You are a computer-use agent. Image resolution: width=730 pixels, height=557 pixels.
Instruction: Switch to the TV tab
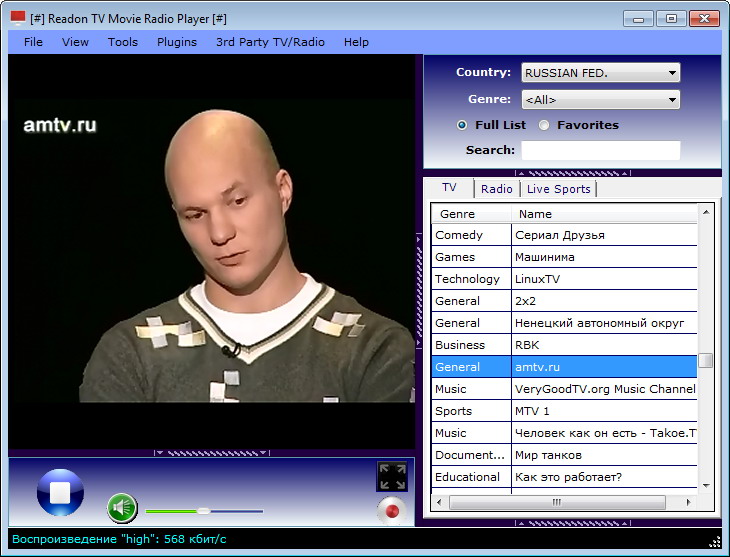[x=449, y=187]
